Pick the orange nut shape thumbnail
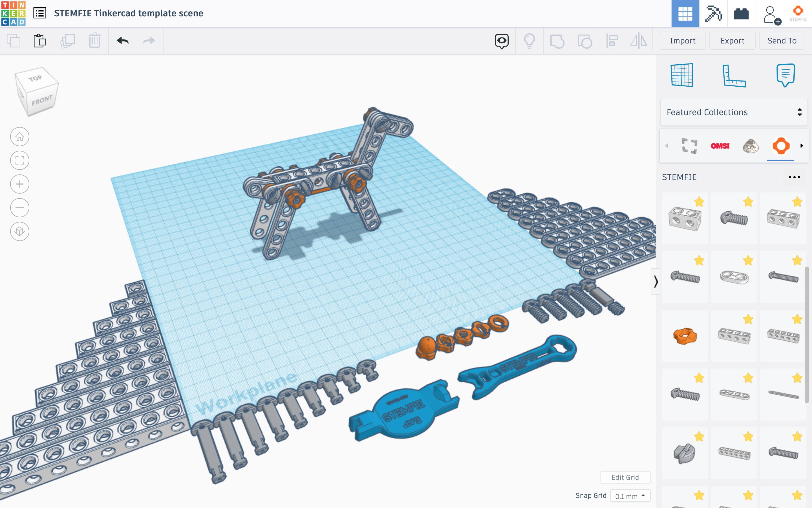Image resolution: width=812 pixels, height=508 pixels. [x=685, y=336]
